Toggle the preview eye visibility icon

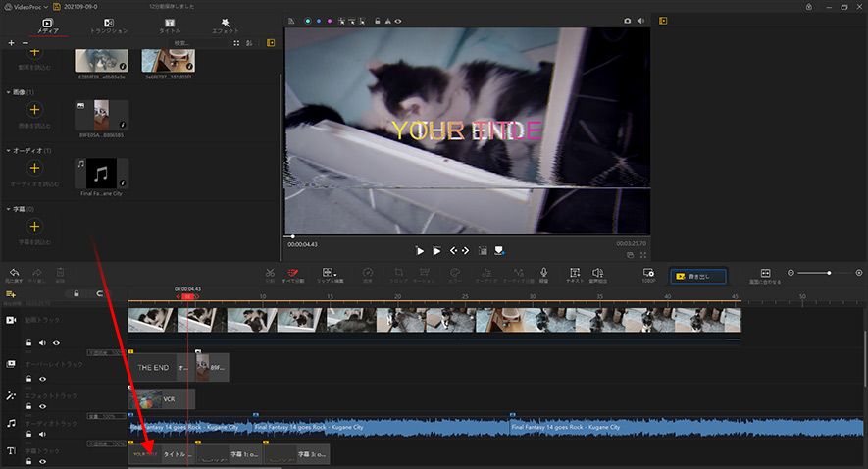click(398, 21)
